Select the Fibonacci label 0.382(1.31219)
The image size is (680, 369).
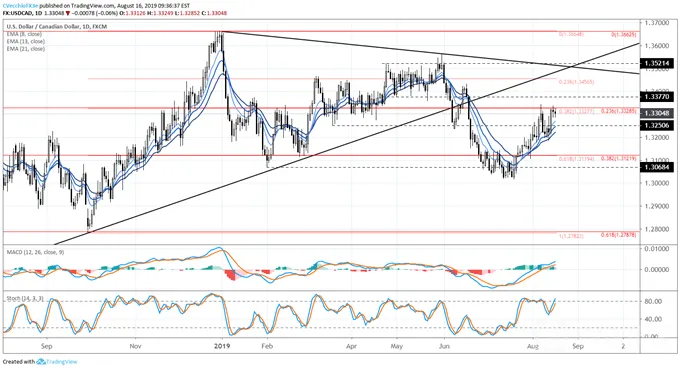[x=618, y=158]
